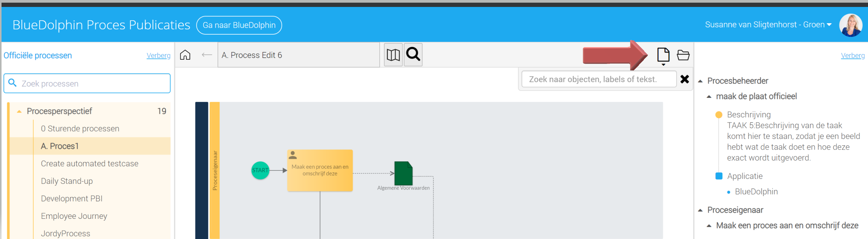The width and height of the screenshot is (868, 239).
Task: Open Employee Journey process
Action: click(74, 216)
